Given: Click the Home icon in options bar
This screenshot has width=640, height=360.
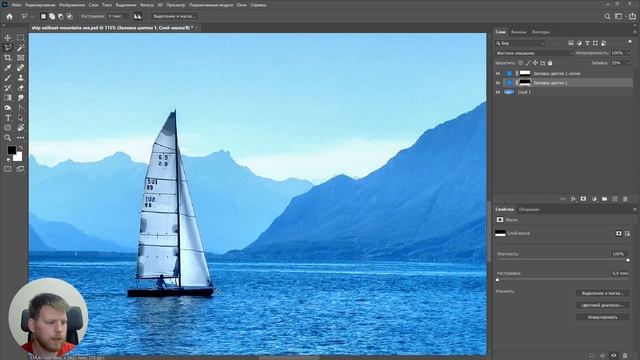Looking at the screenshot, I should (9, 16).
